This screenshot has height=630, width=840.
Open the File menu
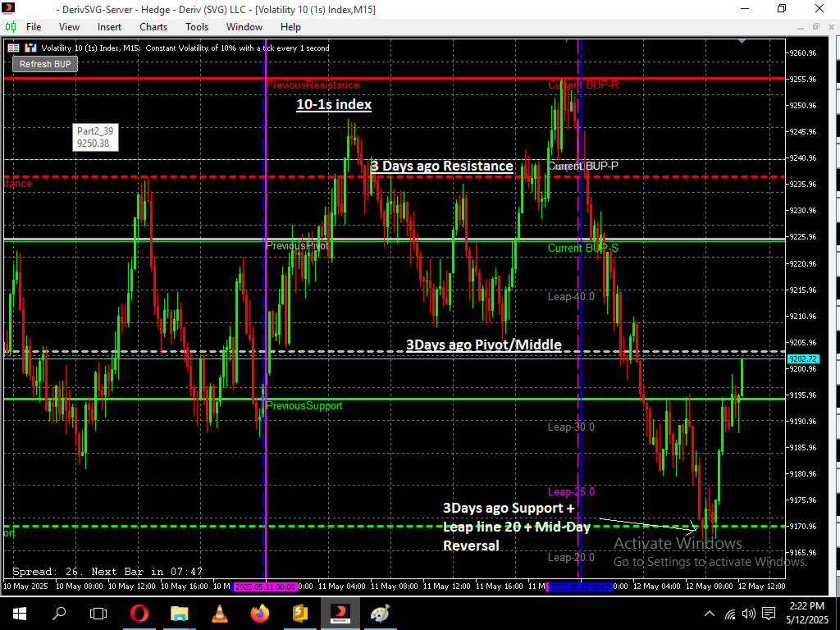33,27
